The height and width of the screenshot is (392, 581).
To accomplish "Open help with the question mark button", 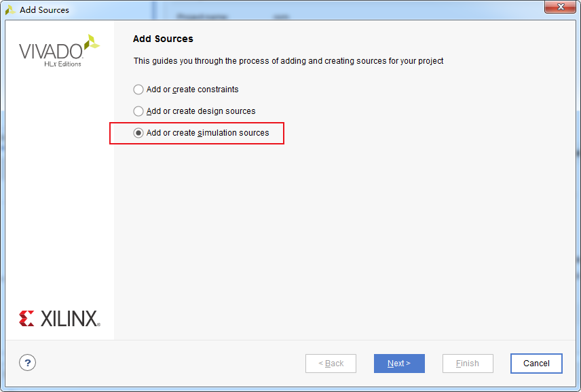I will 27,363.
